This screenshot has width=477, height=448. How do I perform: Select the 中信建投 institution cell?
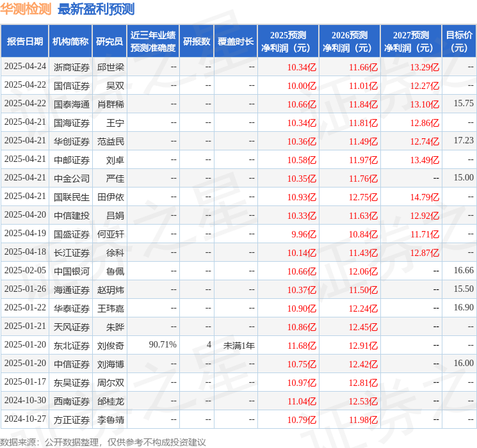pos(72,216)
